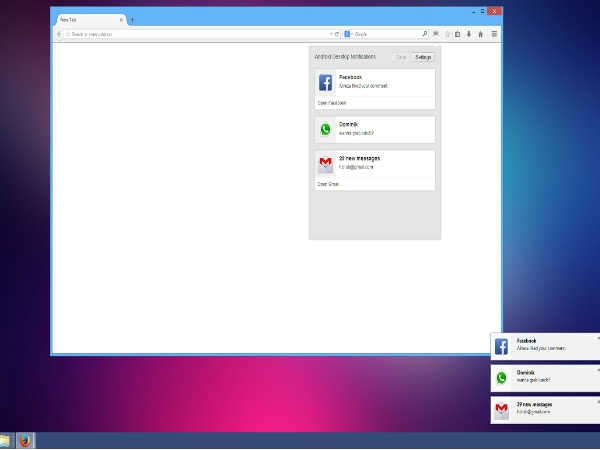This screenshot has height=450, width=600.
Task: Open the Settings button in notifications panel
Action: click(x=423, y=57)
